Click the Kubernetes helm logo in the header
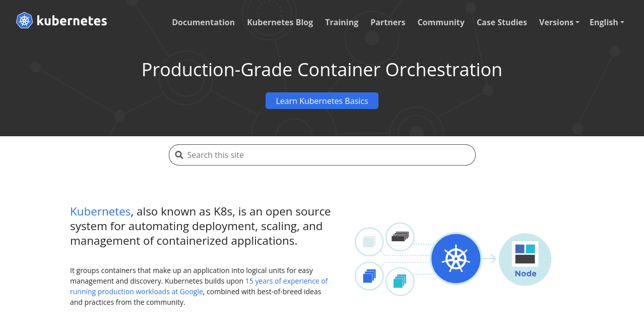The height and width of the screenshot is (326, 644). 24,21
